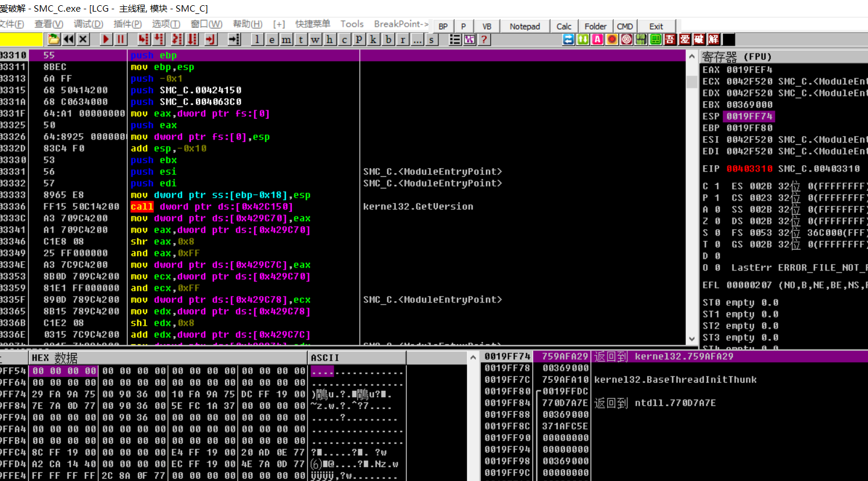868x481 pixels.
Task: Open help with red question mark icon
Action: point(484,40)
